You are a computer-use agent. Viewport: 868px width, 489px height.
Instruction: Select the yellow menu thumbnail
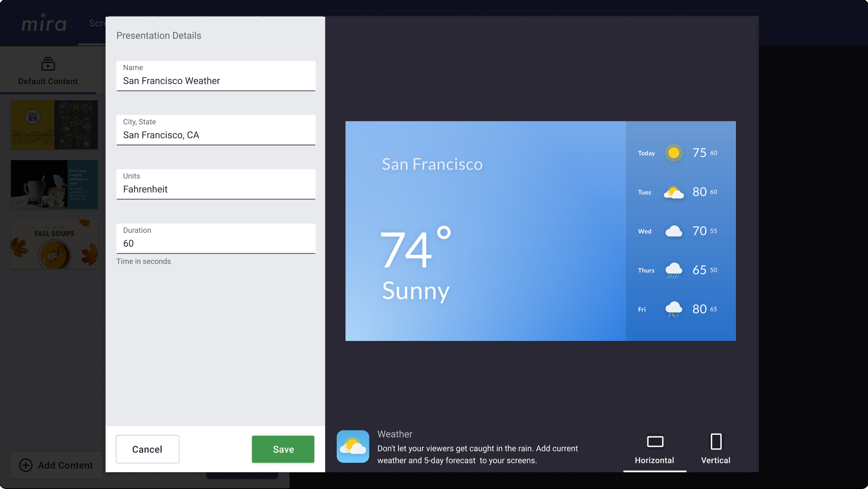click(x=54, y=125)
